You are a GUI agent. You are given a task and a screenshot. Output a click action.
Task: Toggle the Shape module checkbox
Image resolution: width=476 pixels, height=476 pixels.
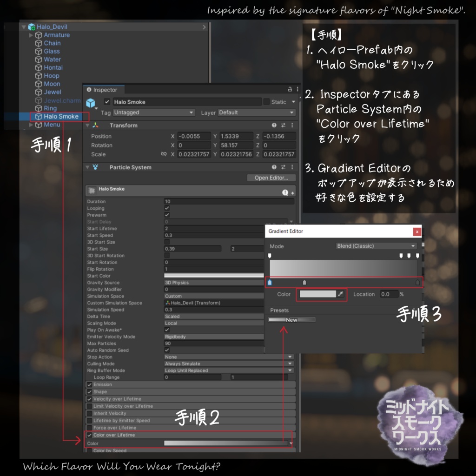tap(90, 392)
